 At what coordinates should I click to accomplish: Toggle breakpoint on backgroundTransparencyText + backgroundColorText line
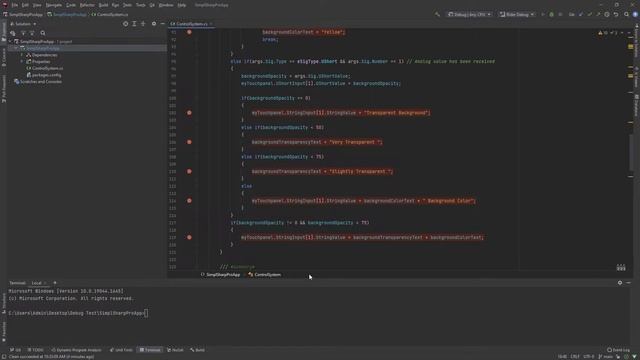[x=189, y=237]
